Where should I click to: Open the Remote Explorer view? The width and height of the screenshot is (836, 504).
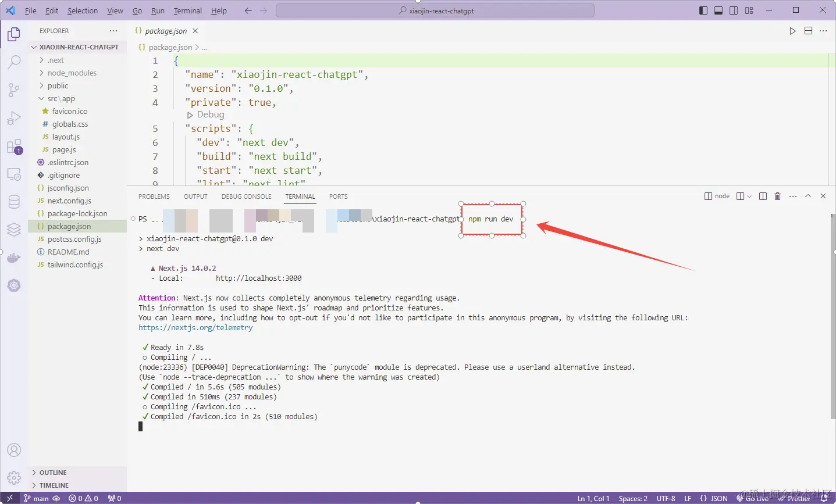pyautogui.click(x=14, y=174)
